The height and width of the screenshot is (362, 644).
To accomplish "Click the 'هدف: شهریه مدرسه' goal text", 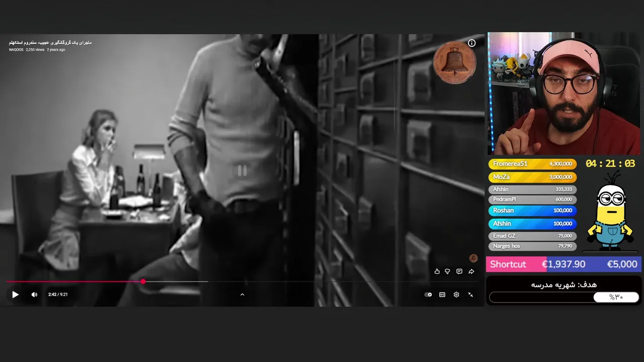I will pos(563,285).
